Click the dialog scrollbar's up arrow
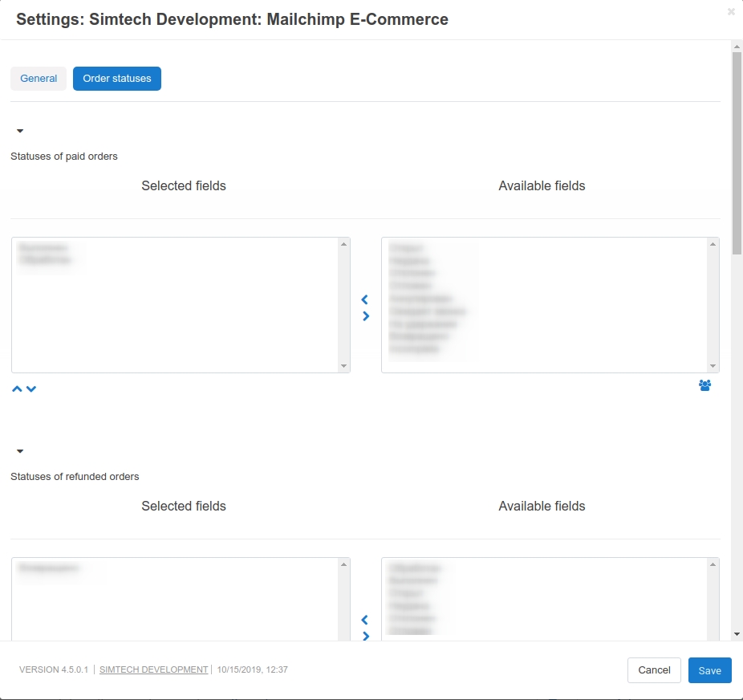This screenshot has height=700, width=743. [737, 47]
